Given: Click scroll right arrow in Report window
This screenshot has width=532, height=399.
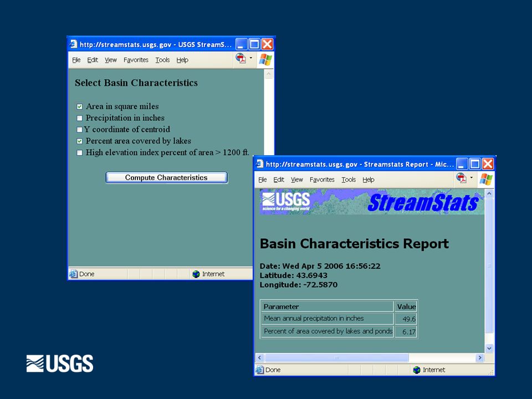Looking at the screenshot, I should (x=480, y=357).
